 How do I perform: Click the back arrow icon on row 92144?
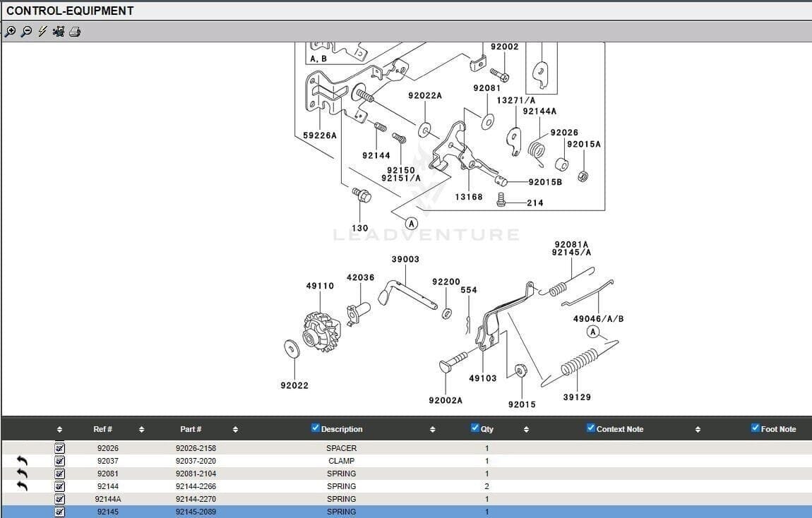[x=22, y=486]
